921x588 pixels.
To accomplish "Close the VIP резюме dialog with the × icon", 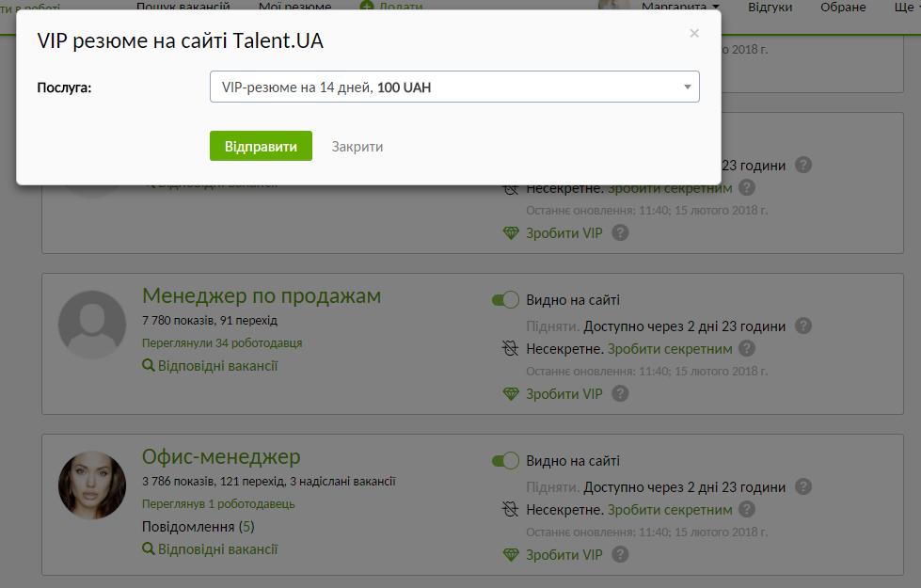I will pos(694,34).
